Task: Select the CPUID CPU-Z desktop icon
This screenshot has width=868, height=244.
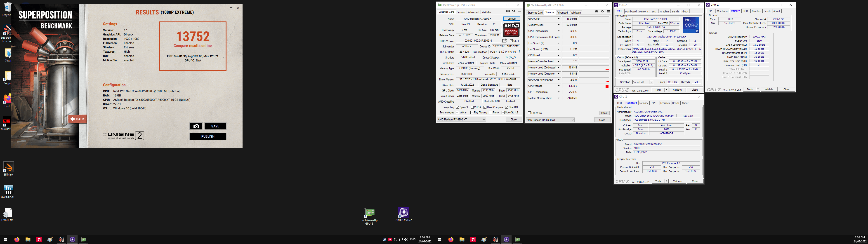Action: point(403,214)
